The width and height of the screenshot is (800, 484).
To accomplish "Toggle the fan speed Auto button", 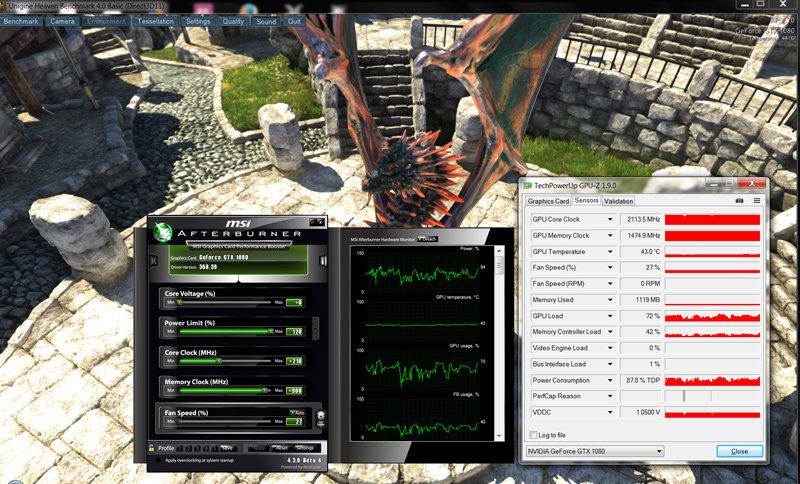I will coord(297,412).
